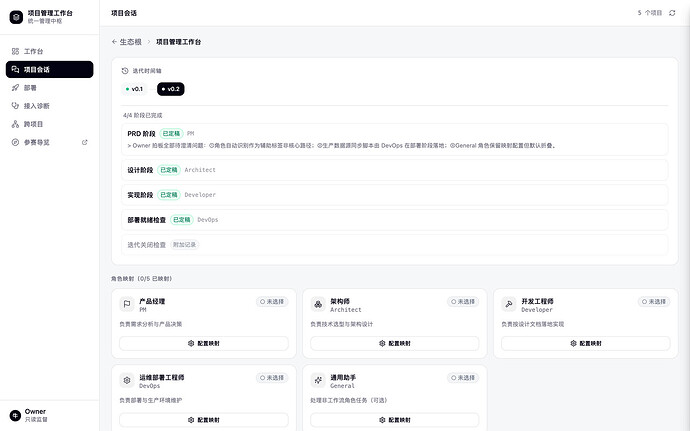Click the sparkle icon on 通用助手 card
Screen dimensions: 690x431
pyautogui.click(x=318, y=380)
